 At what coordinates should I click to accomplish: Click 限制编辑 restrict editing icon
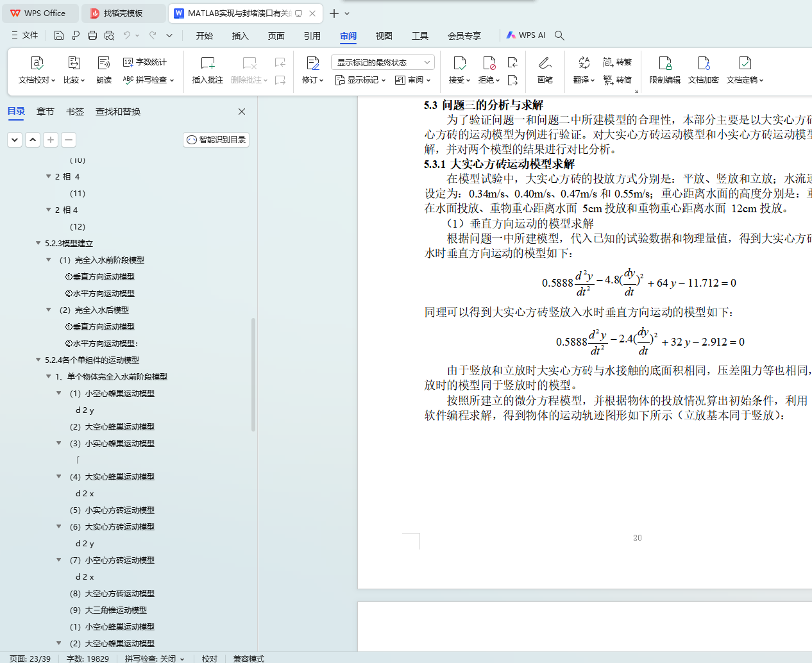pos(665,63)
